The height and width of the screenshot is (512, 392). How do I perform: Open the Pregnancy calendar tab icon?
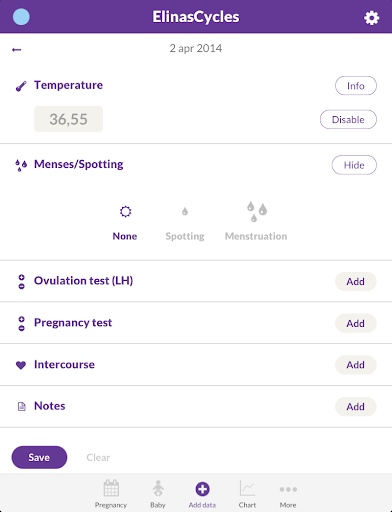pyautogui.click(x=111, y=488)
